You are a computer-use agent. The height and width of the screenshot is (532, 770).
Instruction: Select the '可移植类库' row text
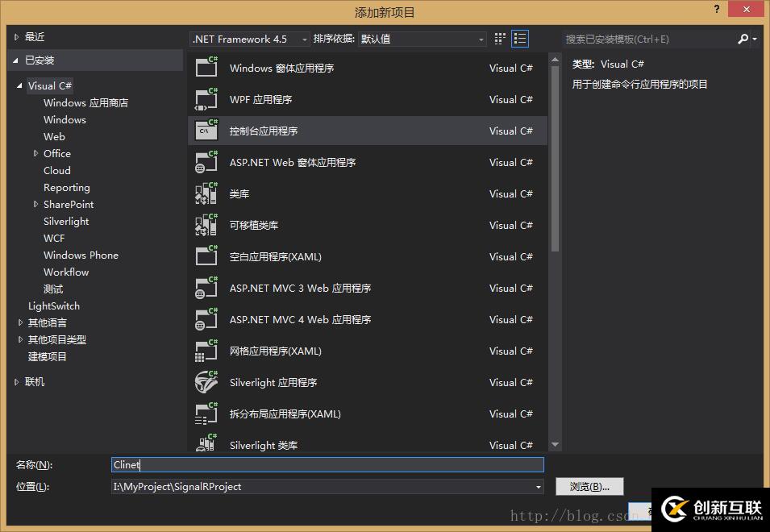click(254, 225)
